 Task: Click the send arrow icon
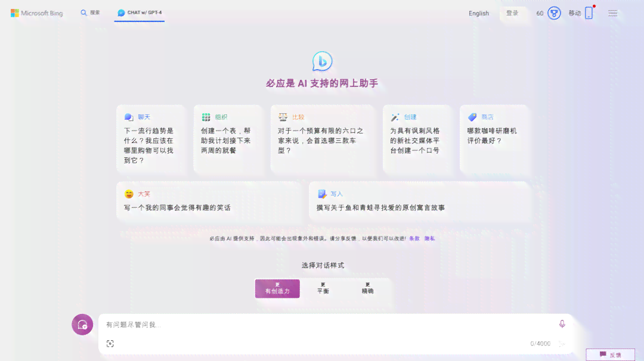tap(562, 344)
